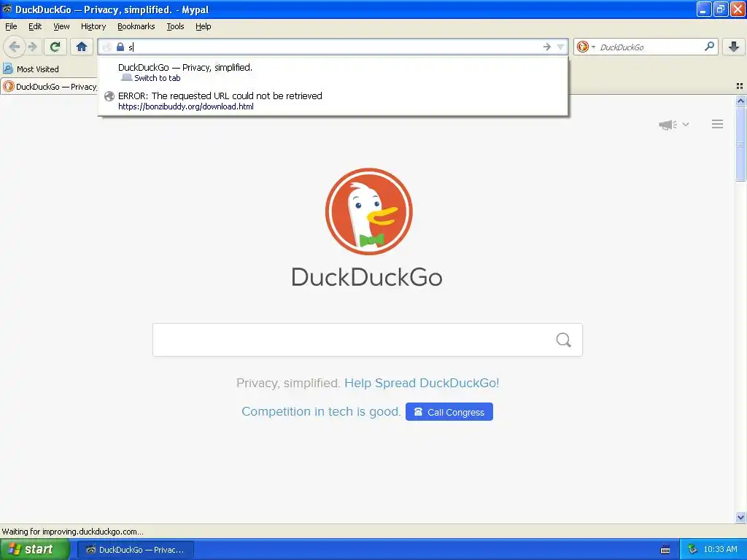The image size is (747, 560).
Task: Click the page scrollbar down arrow
Action: pos(740,517)
